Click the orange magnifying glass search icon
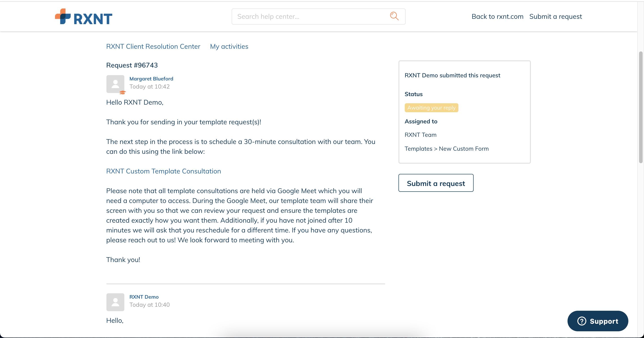This screenshot has width=644, height=338. tap(394, 16)
